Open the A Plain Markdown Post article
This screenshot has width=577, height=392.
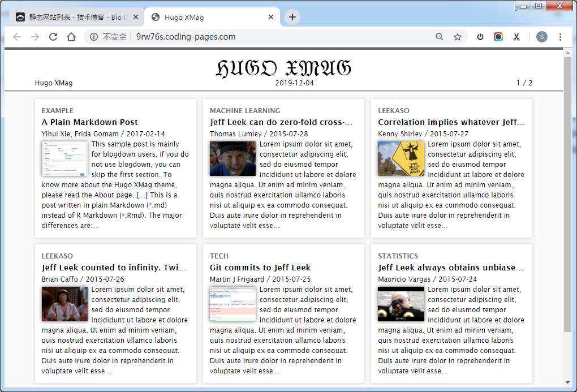tap(89, 122)
